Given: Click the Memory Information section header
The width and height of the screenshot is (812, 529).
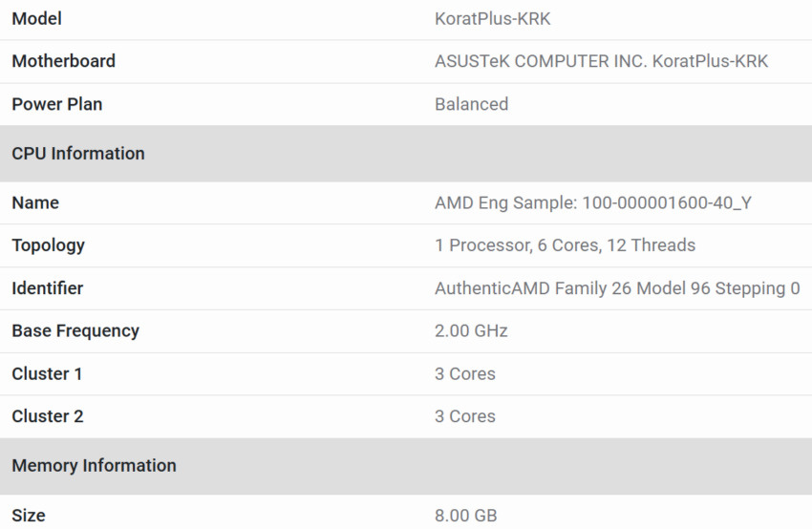Looking at the screenshot, I should point(94,466).
